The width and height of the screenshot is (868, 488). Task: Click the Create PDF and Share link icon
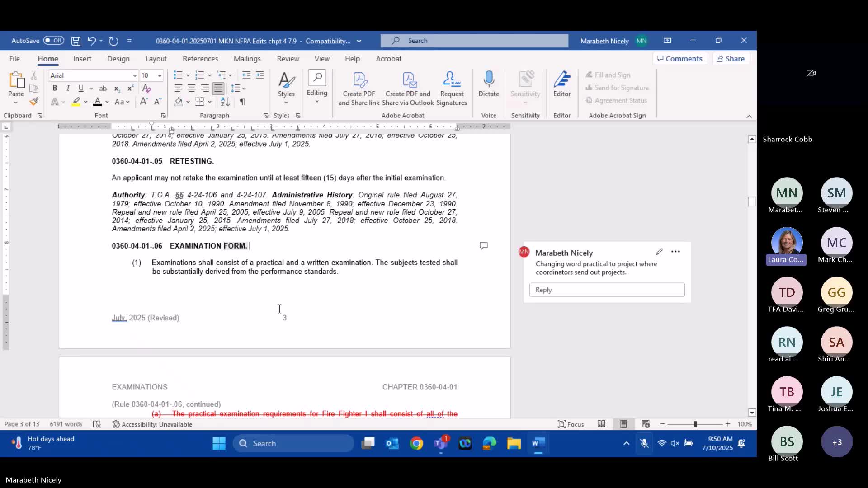pyautogui.click(x=359, y=88)
